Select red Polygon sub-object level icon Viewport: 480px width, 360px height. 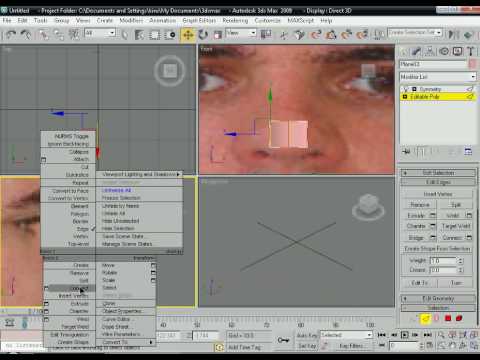click(448, 319)
